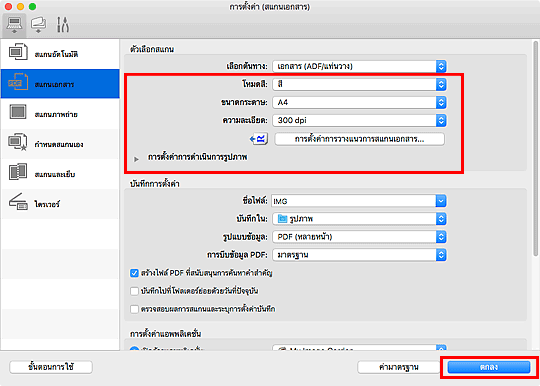Screen dimensions: 540x386
Task: Open the scan from computer tab icon
Action: click(14, 25)
